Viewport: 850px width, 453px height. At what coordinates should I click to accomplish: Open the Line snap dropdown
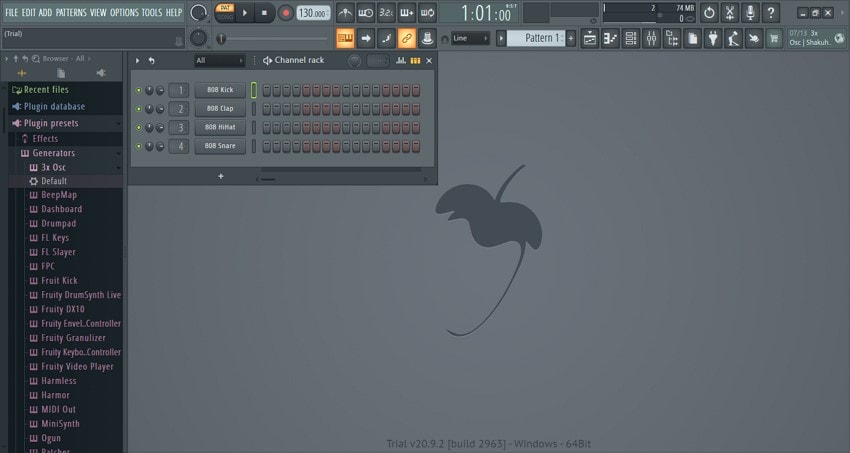point(471,38)
